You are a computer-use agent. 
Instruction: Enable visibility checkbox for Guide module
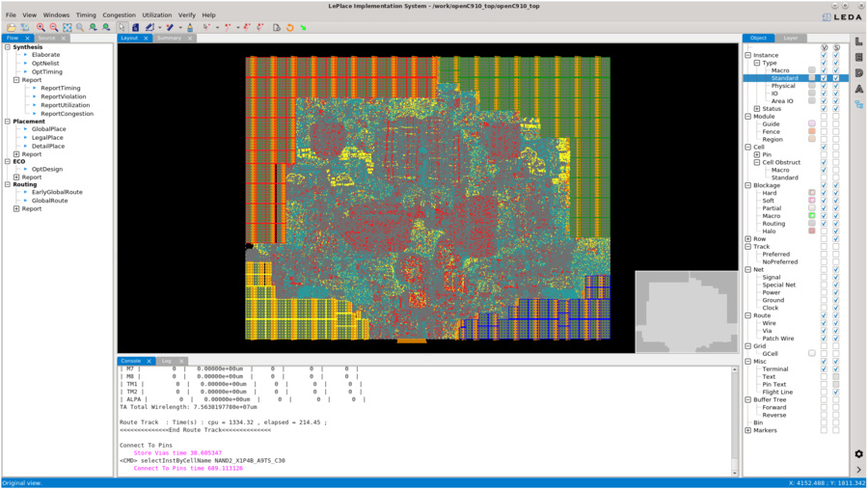pyautogui.click(x=824, y=124)
